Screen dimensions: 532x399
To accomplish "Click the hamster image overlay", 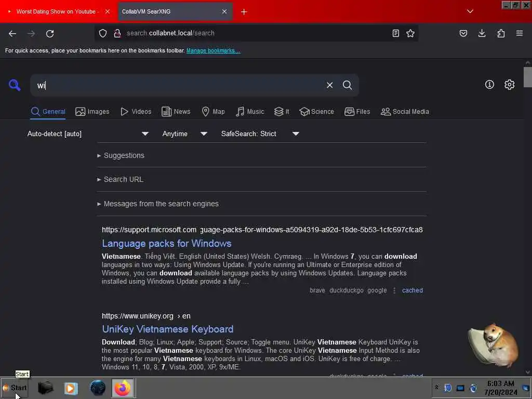I will click(494, 345).
